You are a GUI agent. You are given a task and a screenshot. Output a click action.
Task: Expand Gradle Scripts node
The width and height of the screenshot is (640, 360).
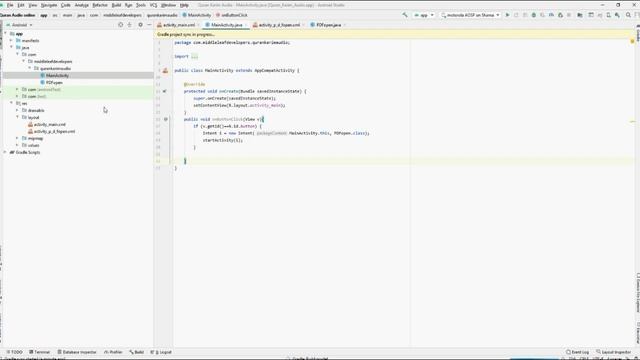pyautogui.click(x=5, y=152)
